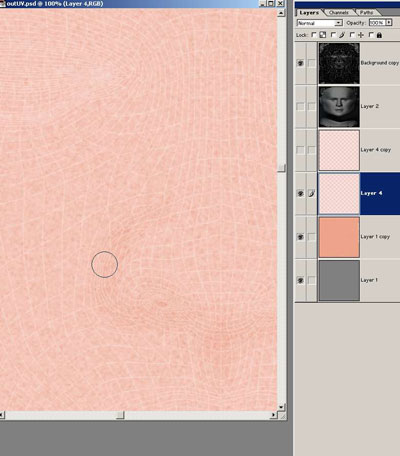Show the Layer 4 copy layer
Screen dimensions: 400x456
300,150
